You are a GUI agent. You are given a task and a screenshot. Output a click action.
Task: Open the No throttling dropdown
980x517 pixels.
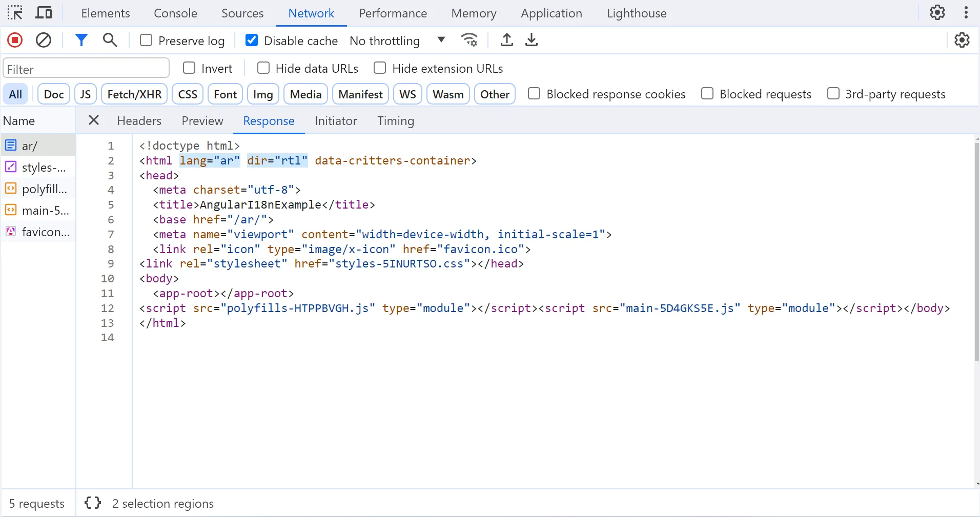pos(397,40)
